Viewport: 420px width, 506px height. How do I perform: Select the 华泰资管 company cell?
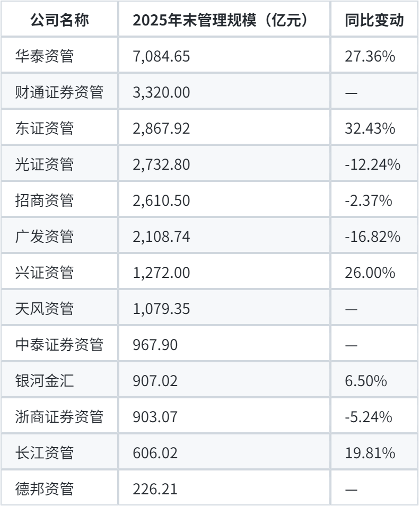(x=45, y=56)
